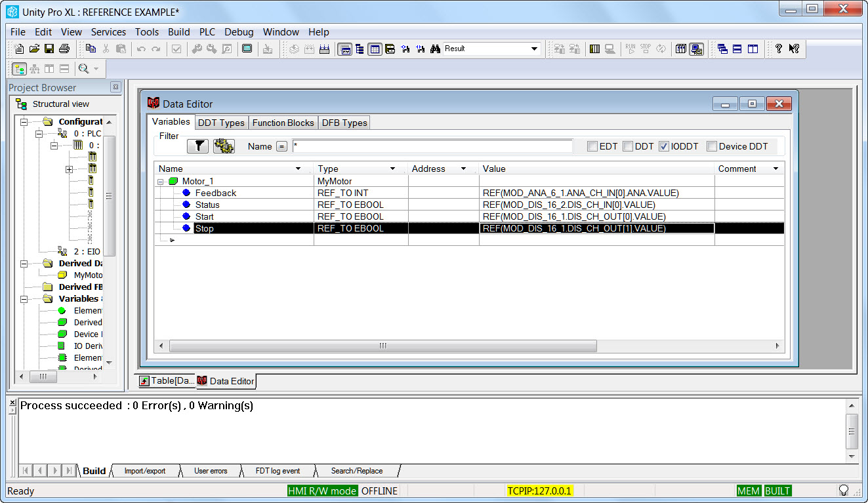Select the Status variable row
This screenshot has width=868, height=503.
tap(469, 205)
